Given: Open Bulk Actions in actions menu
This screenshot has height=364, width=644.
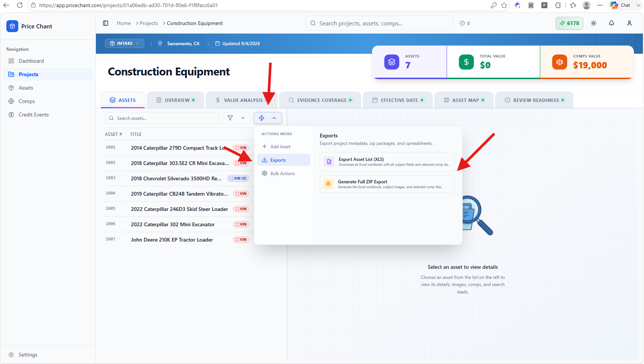Looking at the screenshot, I should click(284, 174).
